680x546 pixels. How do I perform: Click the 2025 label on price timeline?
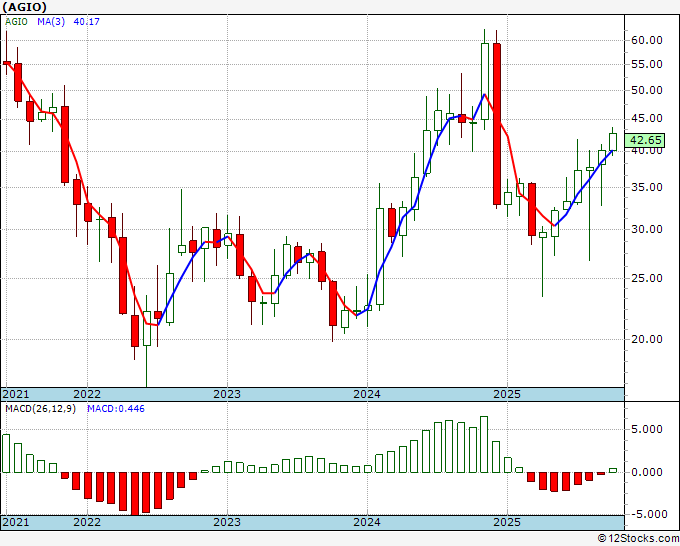pos(507,394)
